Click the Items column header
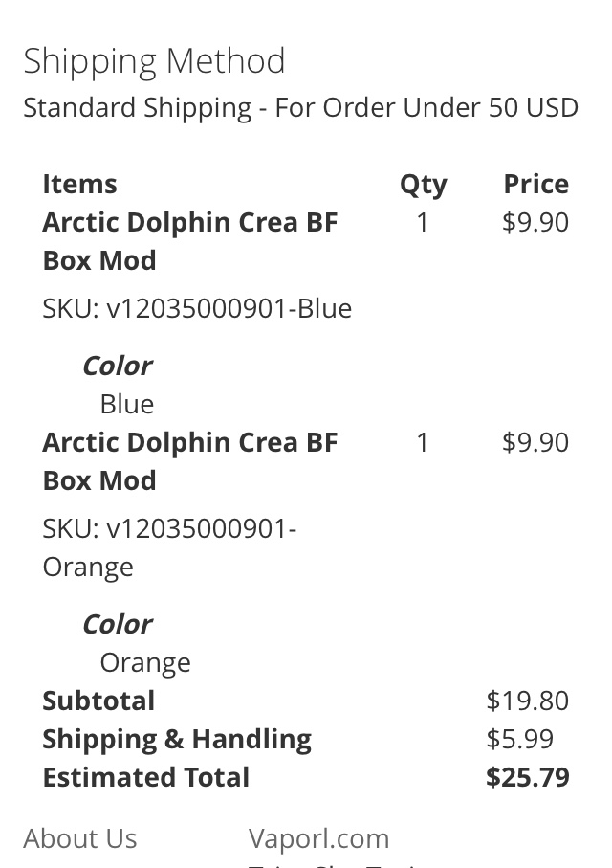 (79, 184)
